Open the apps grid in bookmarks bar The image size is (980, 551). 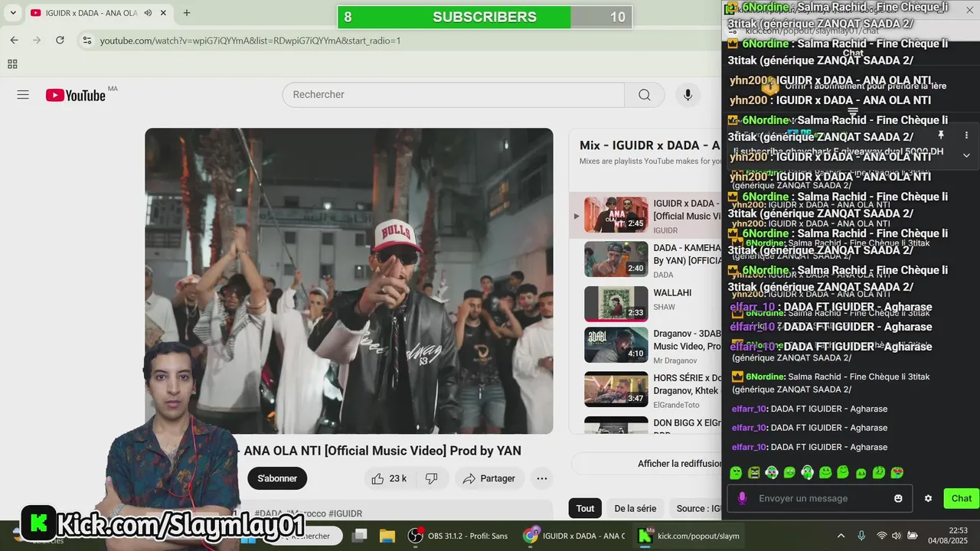(12, 64)
